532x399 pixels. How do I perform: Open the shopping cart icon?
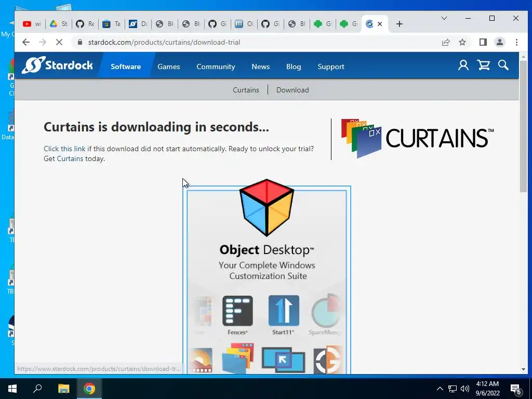483,65
